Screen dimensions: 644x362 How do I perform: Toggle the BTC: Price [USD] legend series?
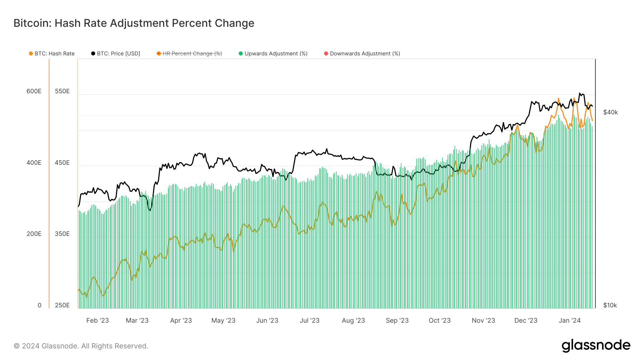118,54
